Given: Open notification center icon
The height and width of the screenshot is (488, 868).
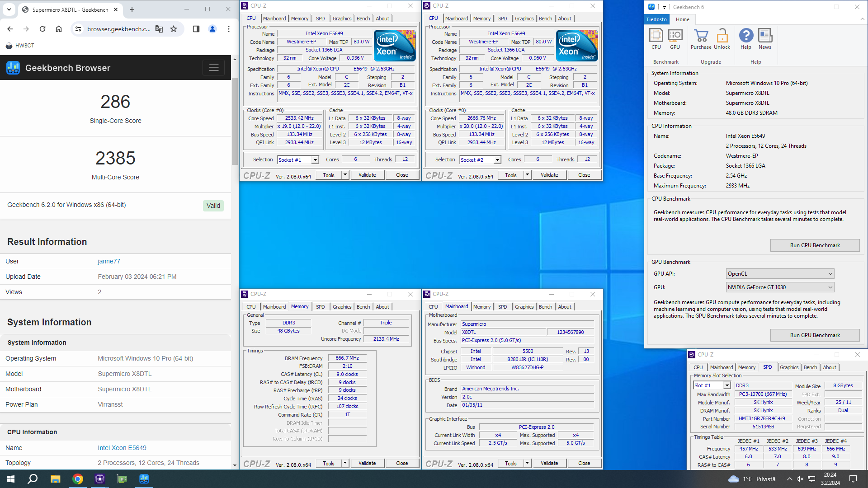Looking at the screenshot, I should 853,479.
